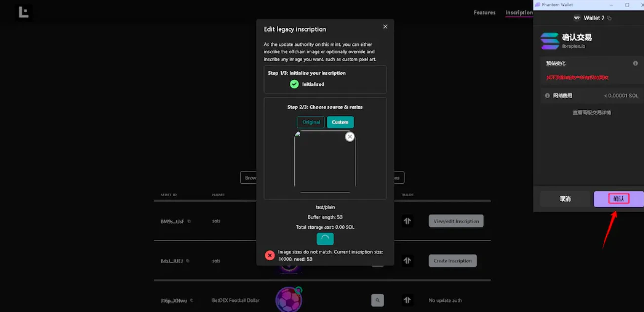Image resolution: width=644 pixels, height=312 pixels.
Task: Click the Libreplex logo in the header
Action: (23, 12)
